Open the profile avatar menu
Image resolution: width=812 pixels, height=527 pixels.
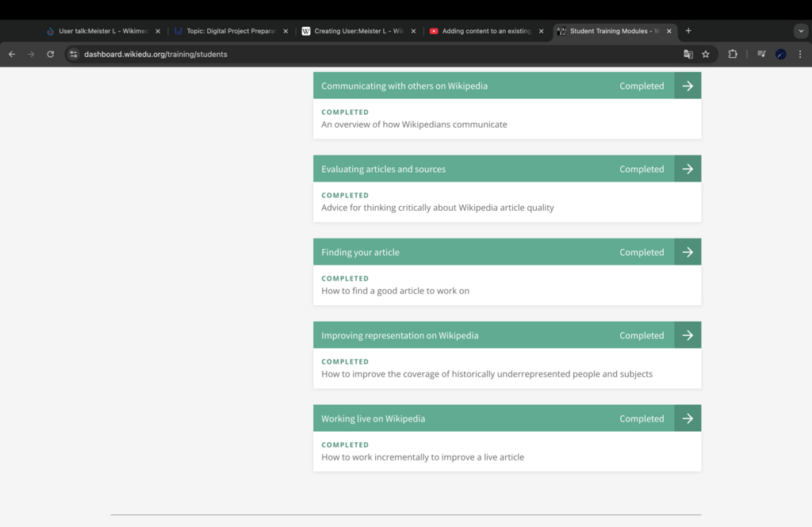tap(781, 54)
